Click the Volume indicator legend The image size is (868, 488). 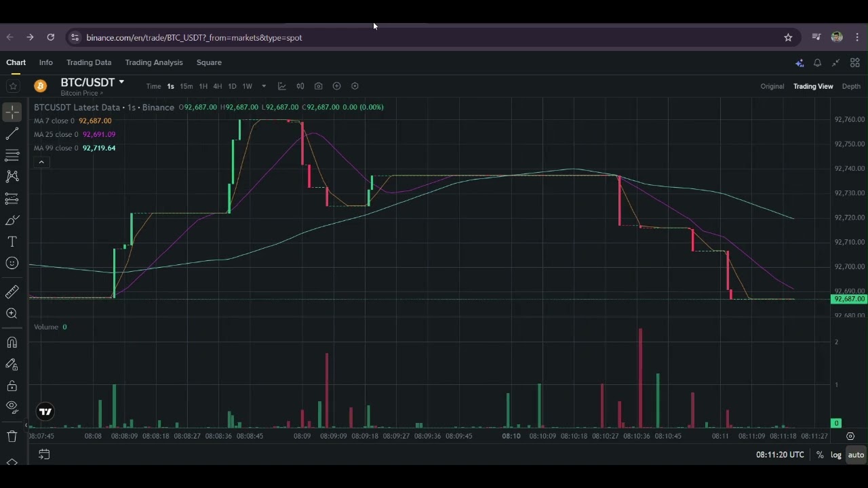click(50, 327)
